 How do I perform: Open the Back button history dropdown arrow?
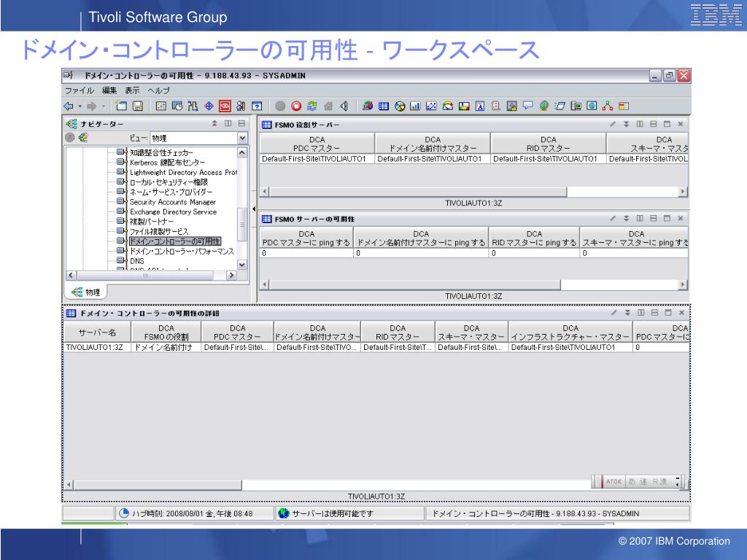pos(80,106)
